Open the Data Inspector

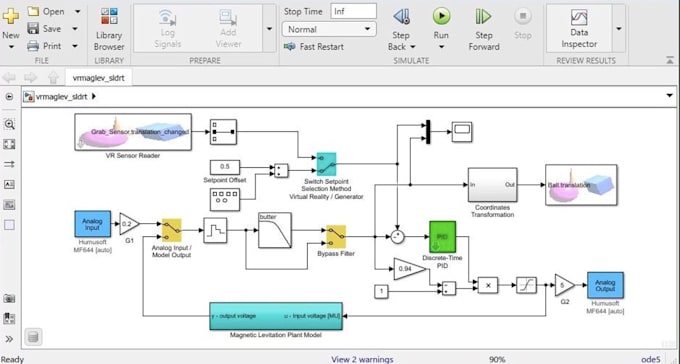pos(579,28)
